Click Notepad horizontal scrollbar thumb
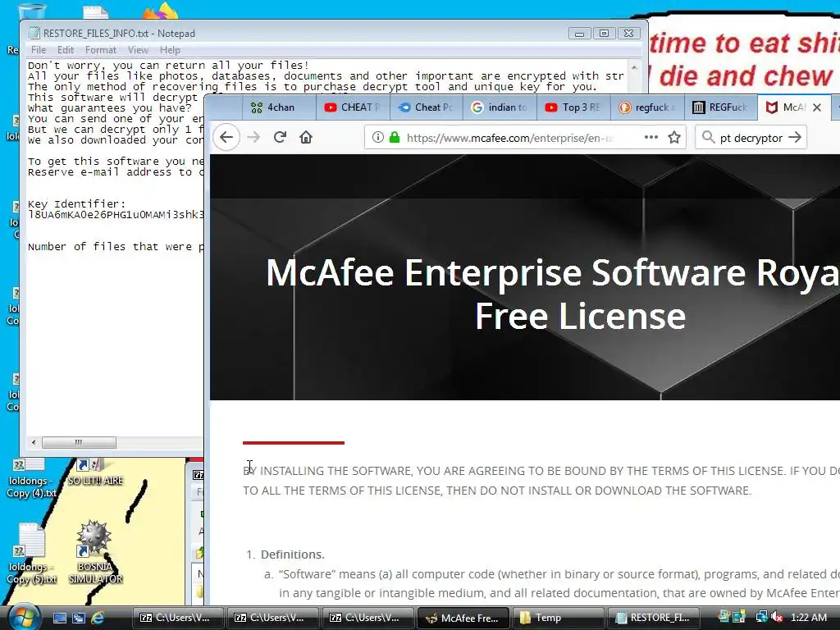Screen dimensions: 840x630 (x=79, y=442)
